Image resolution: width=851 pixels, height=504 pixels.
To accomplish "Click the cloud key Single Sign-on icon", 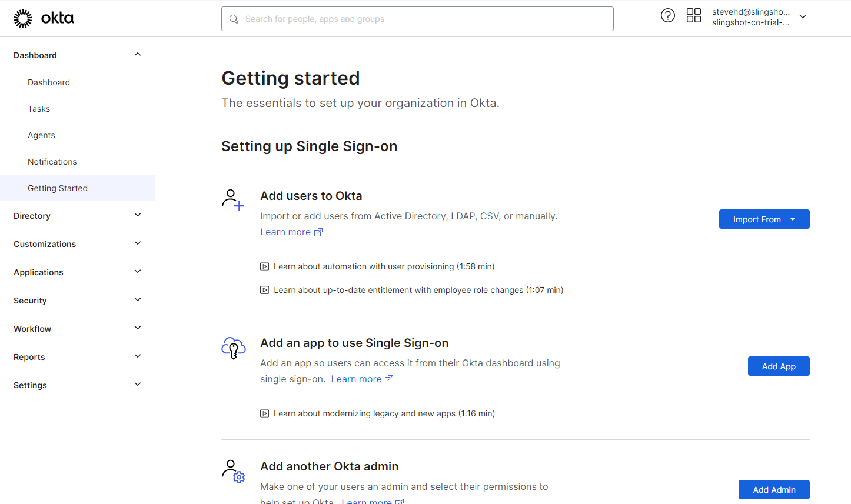I will tap(233, 348).
